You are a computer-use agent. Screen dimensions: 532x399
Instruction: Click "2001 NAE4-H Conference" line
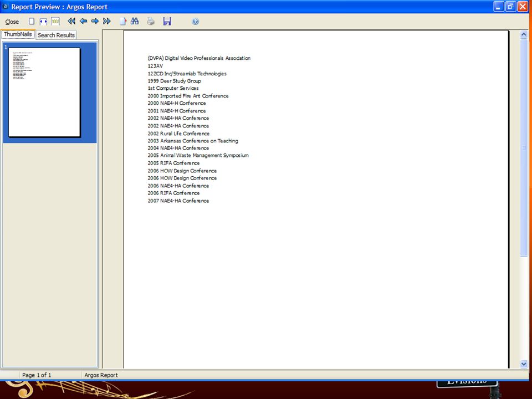pos(176,111)
